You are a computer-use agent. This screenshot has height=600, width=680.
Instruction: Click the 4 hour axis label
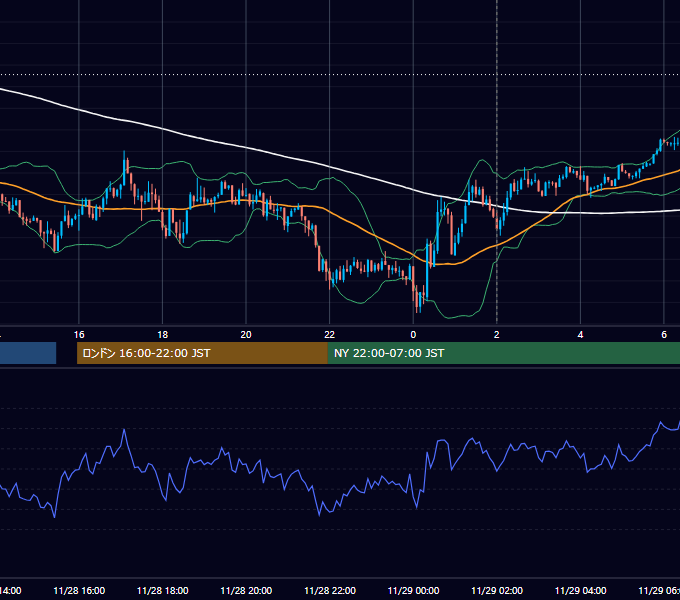(x=580, y=335)
